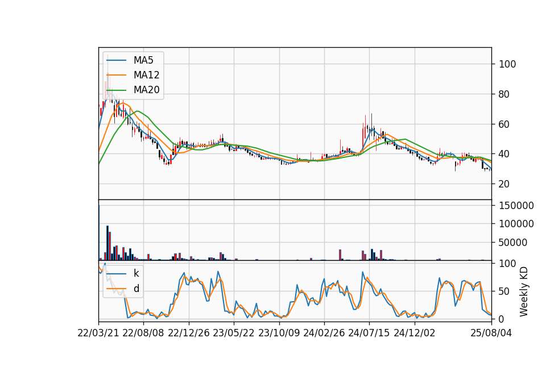Click the 25/08/04 date tick label
Image resolution: width=546 pixels, height=392 pixels.
491,333
